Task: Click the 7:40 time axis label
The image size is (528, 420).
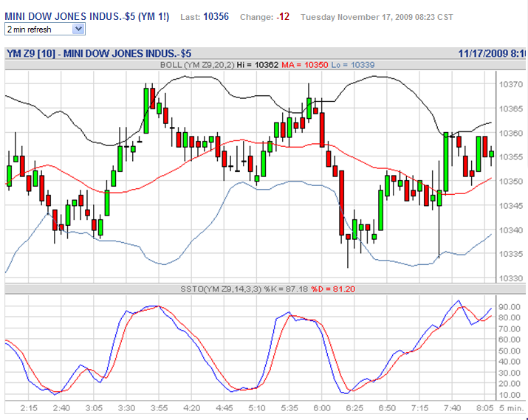Action: (452, 408)
